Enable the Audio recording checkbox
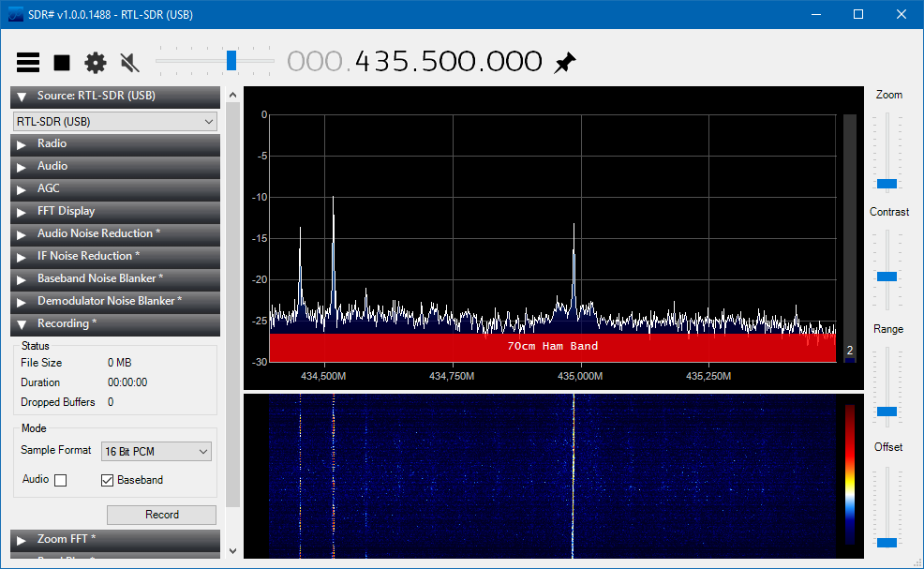924x569 pixels. 61,480
